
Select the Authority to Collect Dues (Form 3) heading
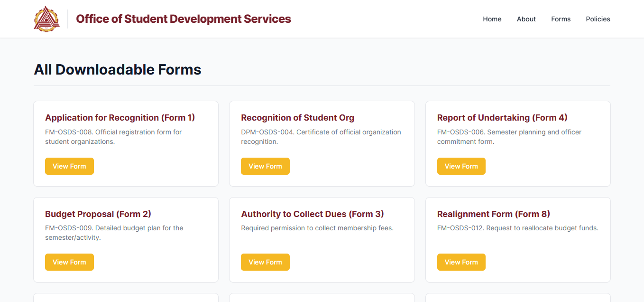pyautogui.click(x=312, y=214)
